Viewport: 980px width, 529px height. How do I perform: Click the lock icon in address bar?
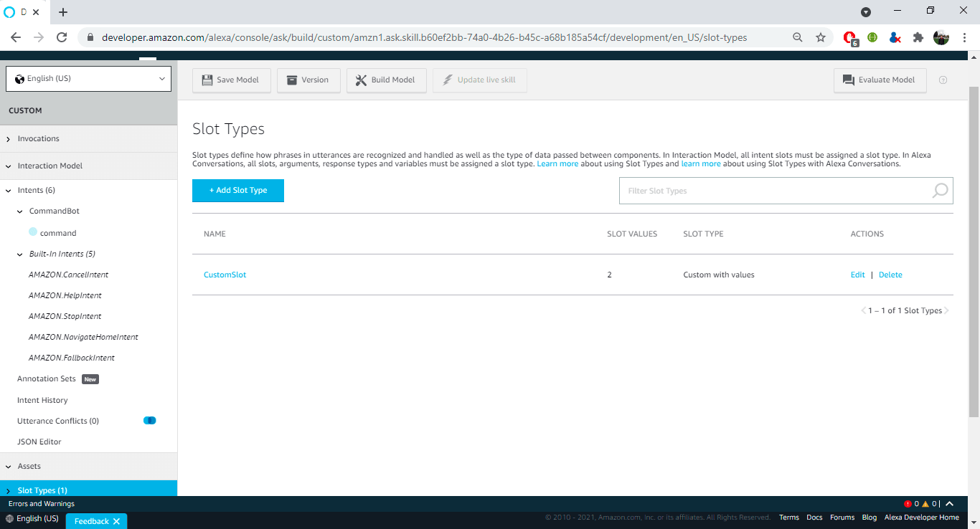point(90,37)
